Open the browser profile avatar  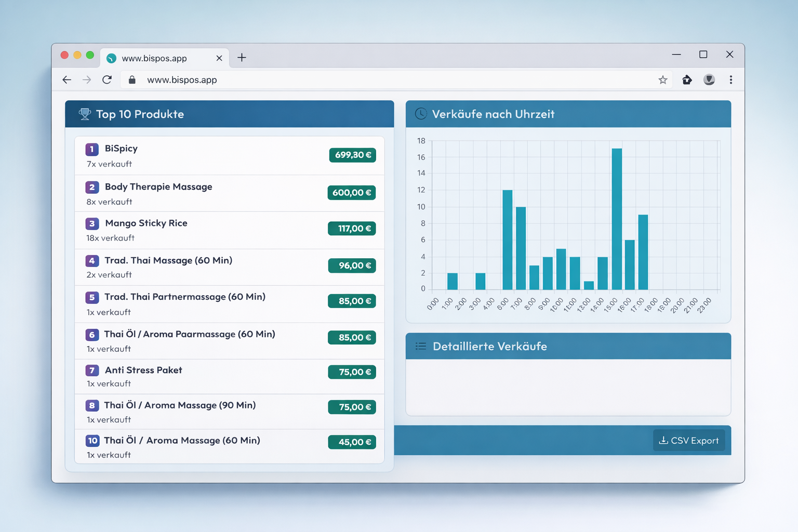[709, 80]
